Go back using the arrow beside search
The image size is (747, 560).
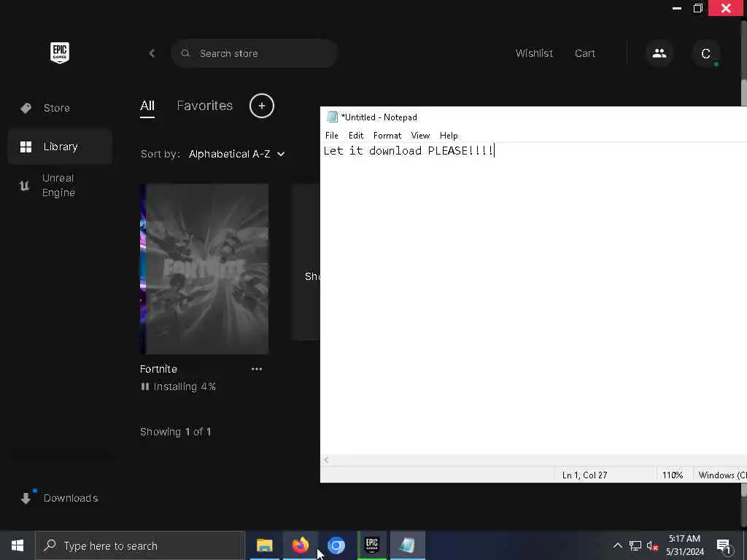pos(152,53)
